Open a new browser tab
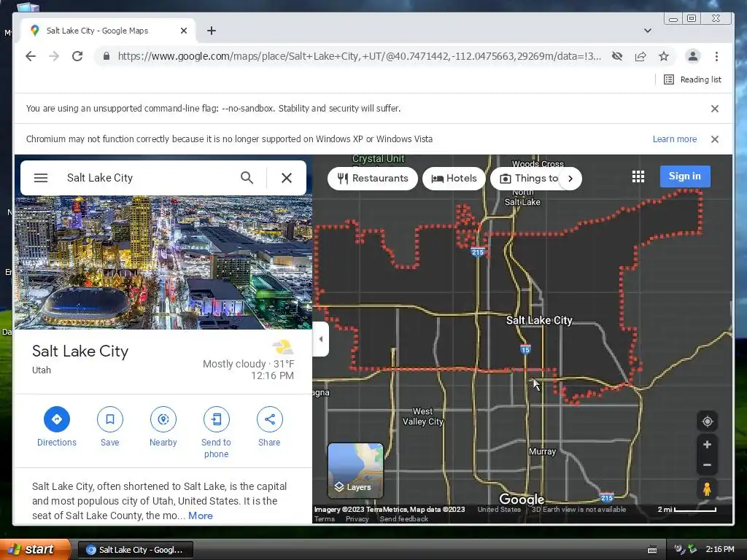Image resolution: width=747 pixels, height=560 pixels. (x=212, y=31)
